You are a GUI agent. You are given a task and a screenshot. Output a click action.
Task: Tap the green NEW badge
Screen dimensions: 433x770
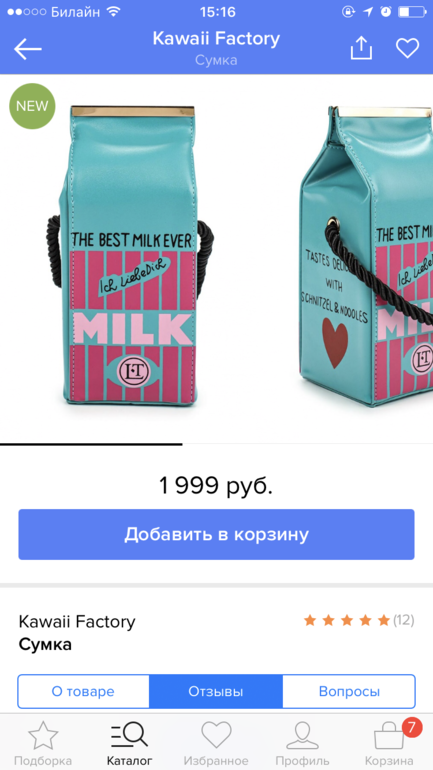click(32, 106)
